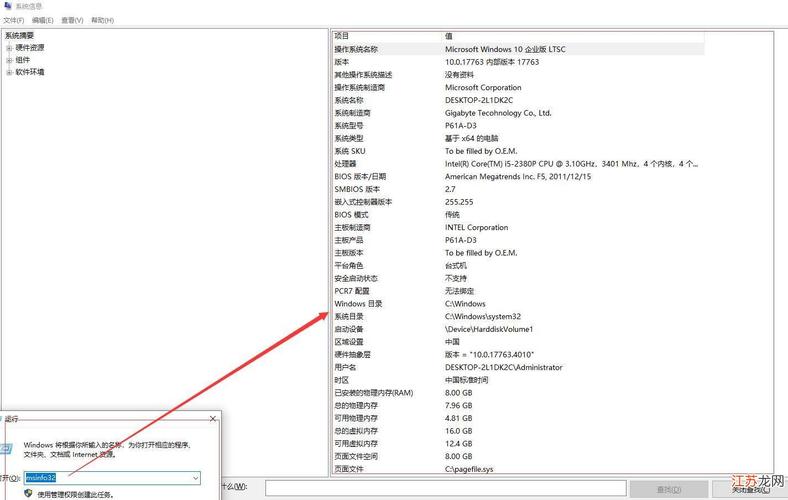Click value INTEL Corporation
Image resolution: width=788 pixels, height=500 pixels.
click(476, 228)
